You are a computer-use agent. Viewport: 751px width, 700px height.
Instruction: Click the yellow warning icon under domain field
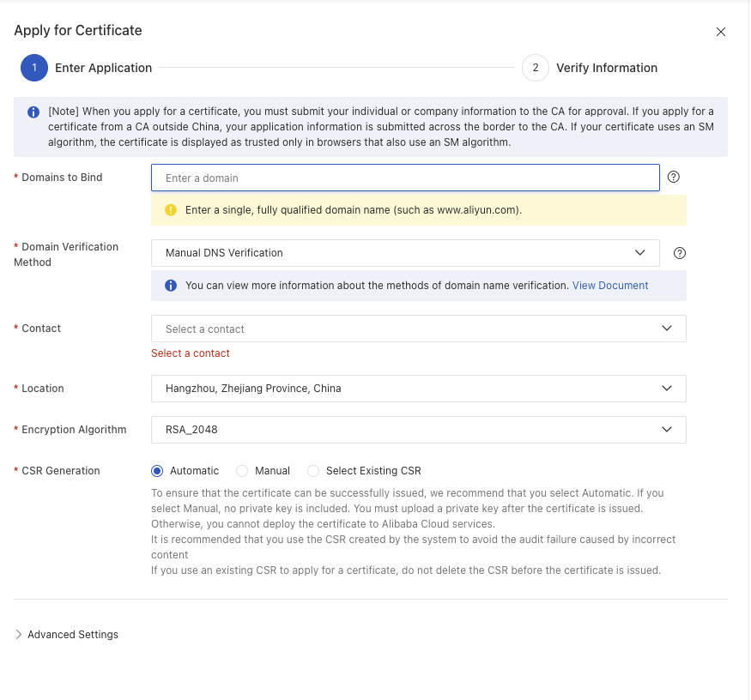coord(171,209)
